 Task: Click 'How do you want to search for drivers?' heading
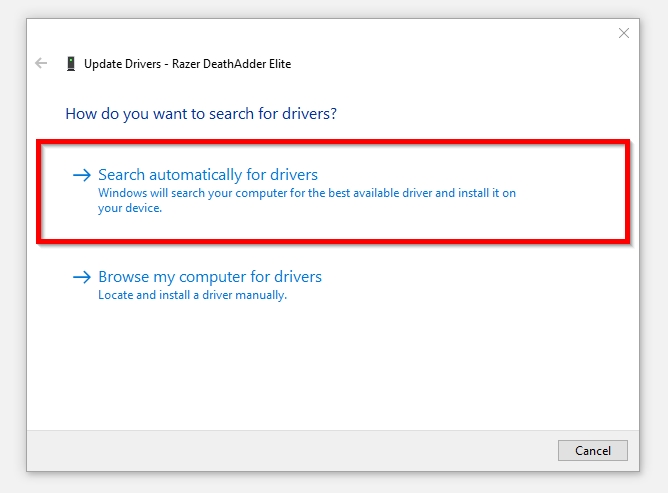coord(201,114)
